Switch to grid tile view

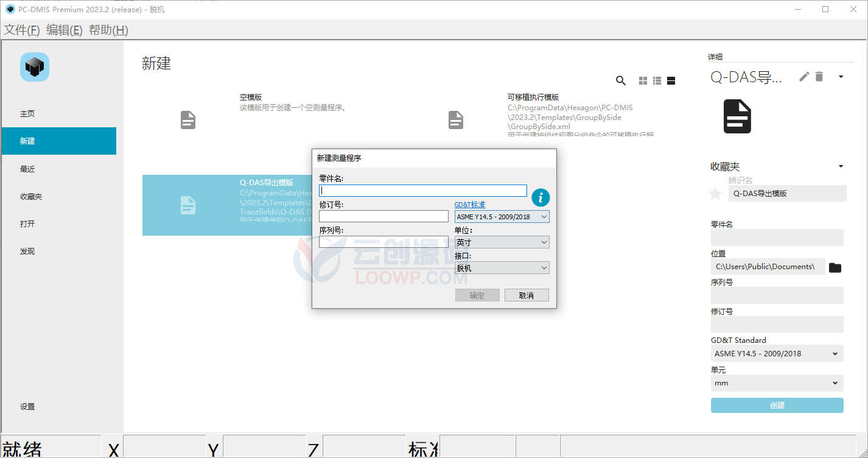pyautogui.click(x=643, y=80)
